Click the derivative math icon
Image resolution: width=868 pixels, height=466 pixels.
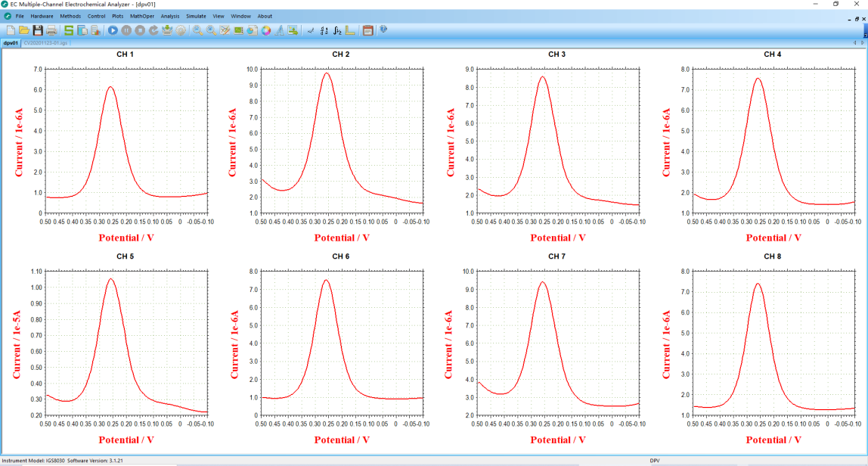click(x=324, y=30)
